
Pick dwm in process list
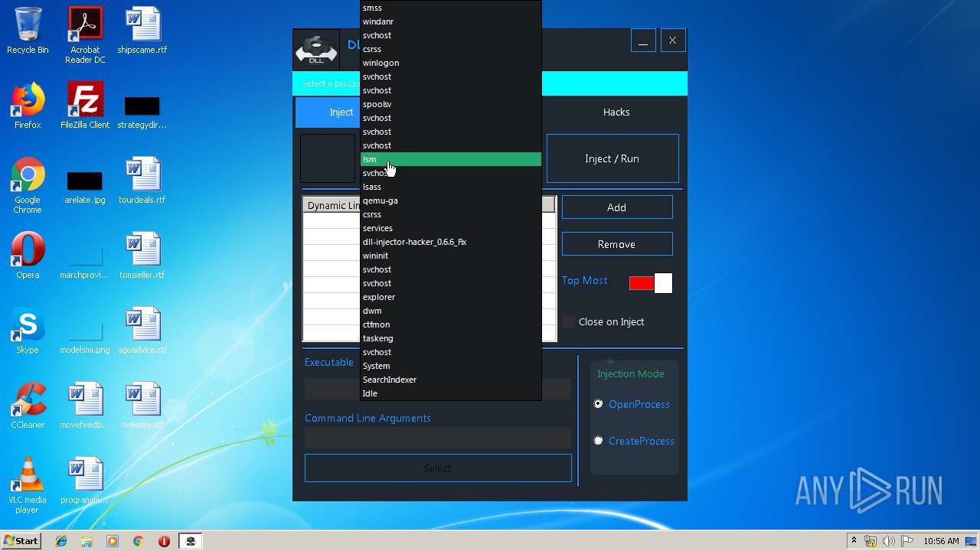pos(451,311)
